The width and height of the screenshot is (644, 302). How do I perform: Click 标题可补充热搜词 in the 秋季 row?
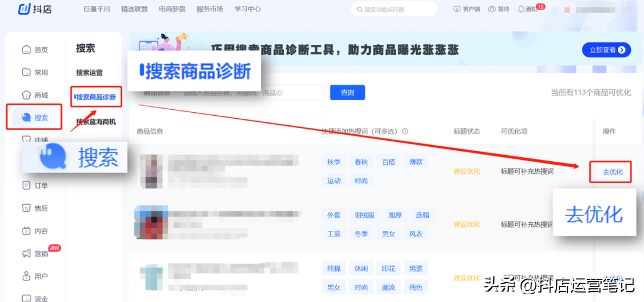527,171
